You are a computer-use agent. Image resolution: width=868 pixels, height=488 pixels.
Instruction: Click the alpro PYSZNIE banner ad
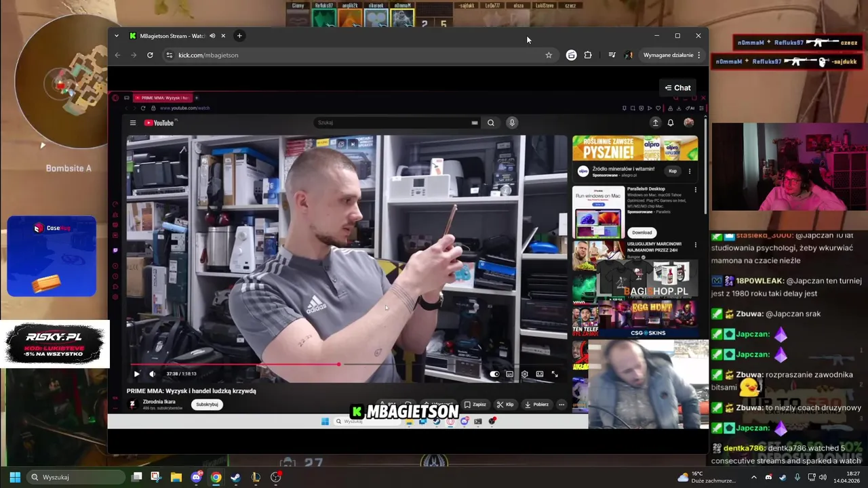pos(635,148)
